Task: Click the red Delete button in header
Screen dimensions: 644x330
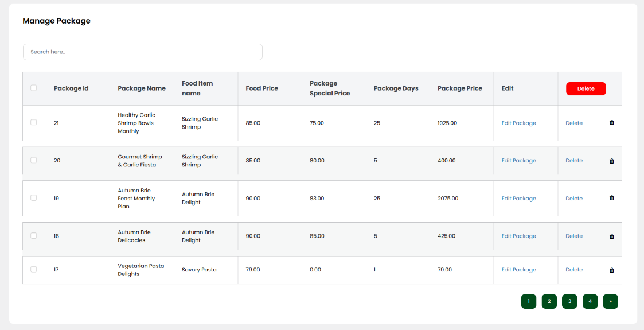Action: coord(586,88)
